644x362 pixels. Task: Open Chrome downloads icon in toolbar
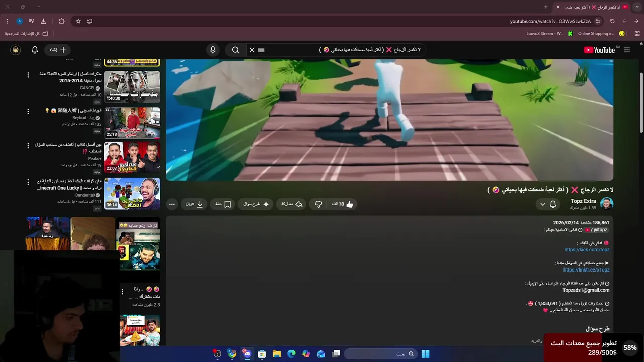43,21
